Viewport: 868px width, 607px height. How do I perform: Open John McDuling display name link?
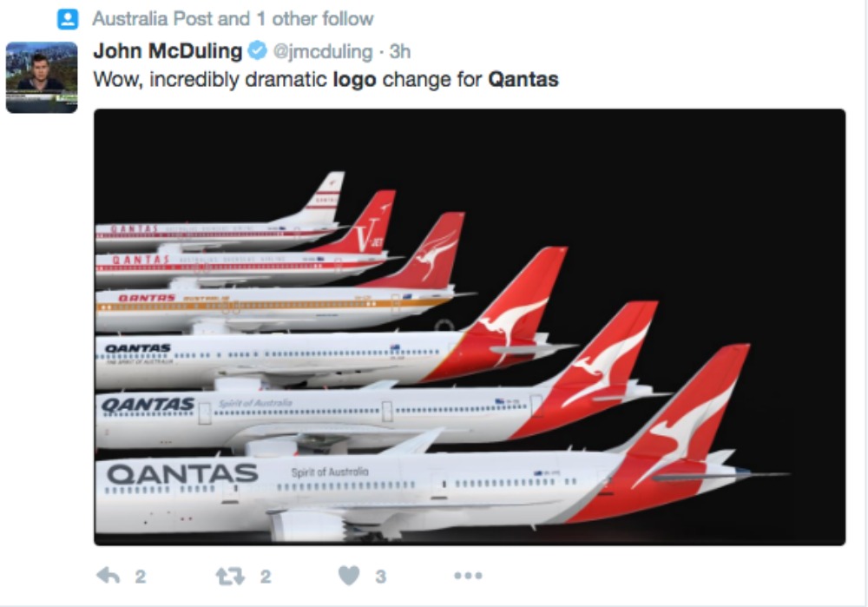click(x=168, y=51)
